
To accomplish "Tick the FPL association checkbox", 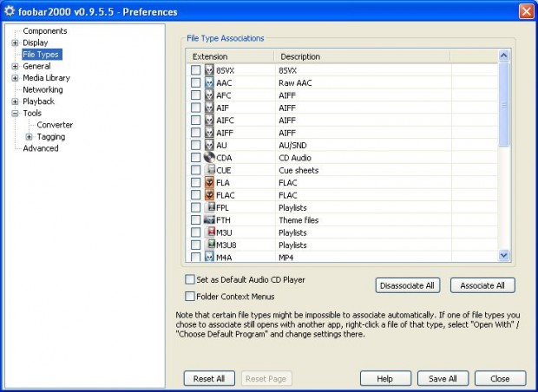I will click(195, 207).
